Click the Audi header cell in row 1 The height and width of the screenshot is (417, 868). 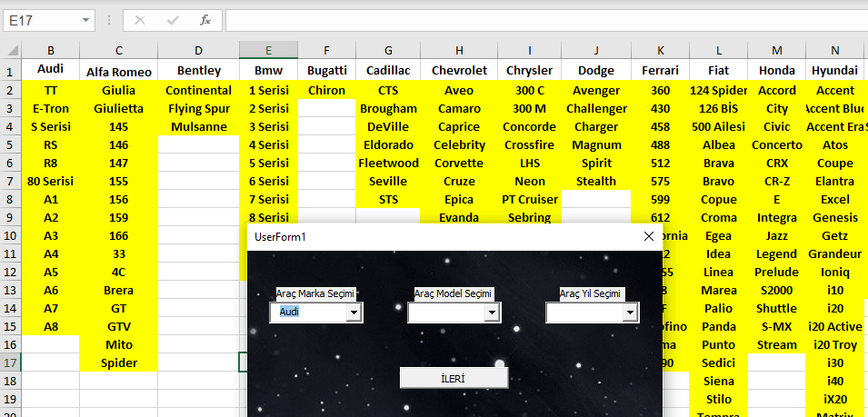[x=51, y=69]
